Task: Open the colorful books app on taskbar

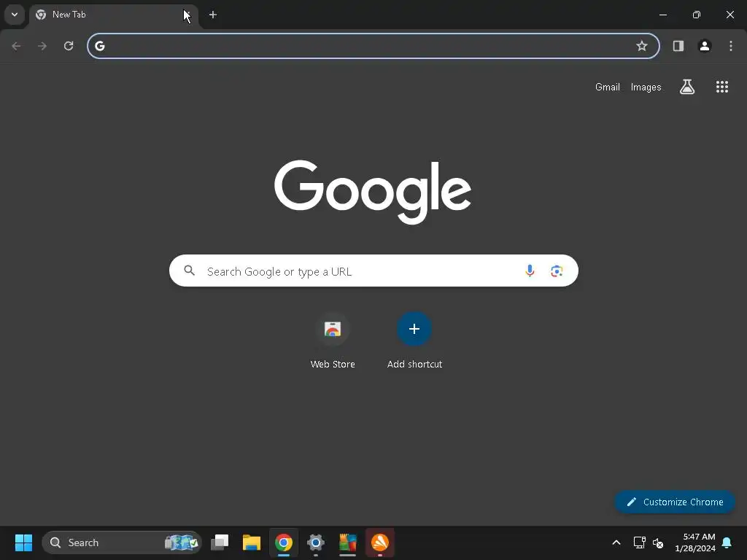Action: click(x=348, y=542)
